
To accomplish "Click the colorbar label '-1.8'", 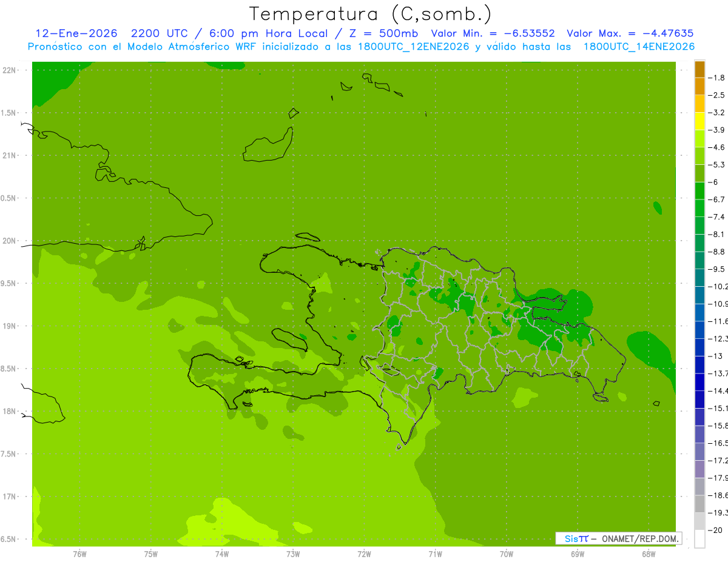I will (716, 78).
